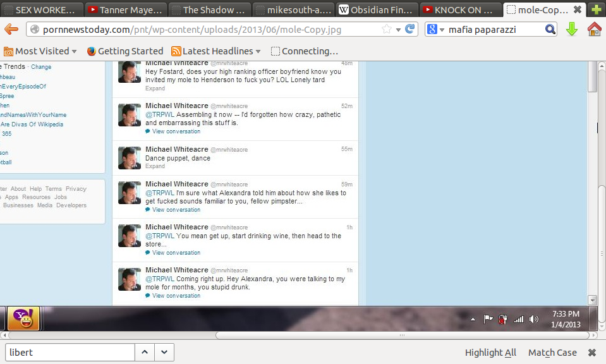Image resolution: width=606 pixels, height=364 pixels.
Task: Go to the browser home page icon
Action: 594,29
